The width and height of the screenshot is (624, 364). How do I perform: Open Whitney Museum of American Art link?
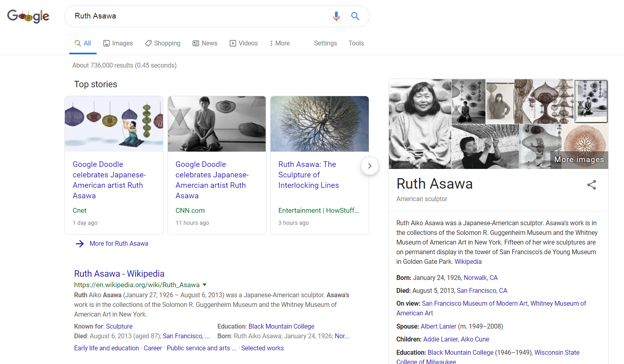pos(491,308)
